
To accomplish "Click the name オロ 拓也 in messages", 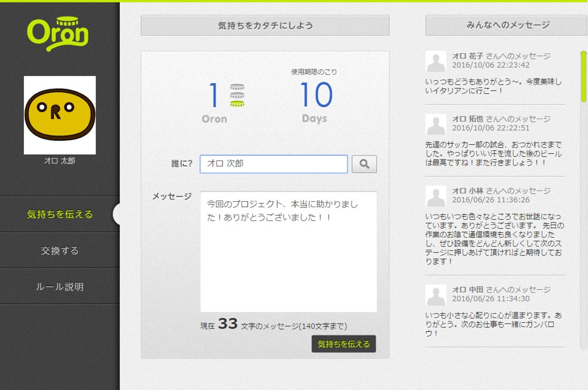I will point(468,119).
